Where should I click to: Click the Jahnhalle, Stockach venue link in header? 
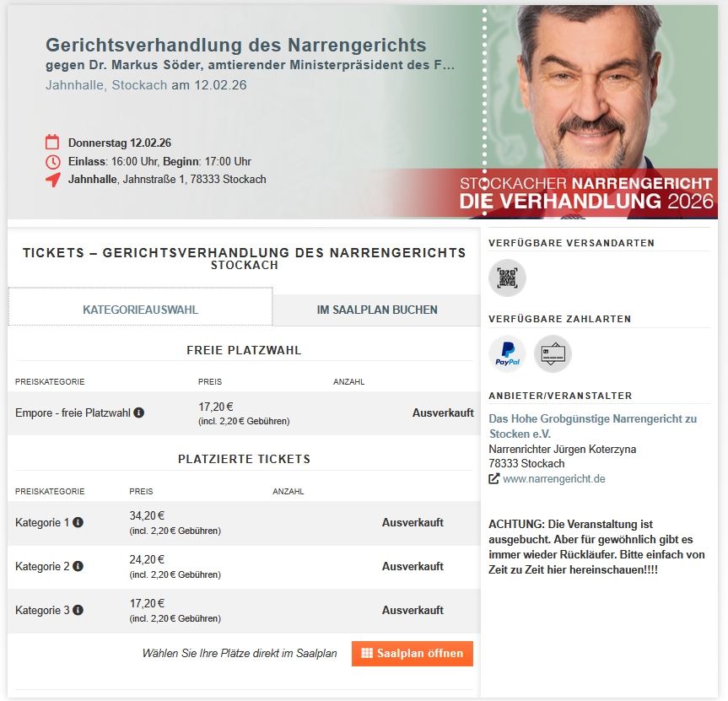[106, 85]
